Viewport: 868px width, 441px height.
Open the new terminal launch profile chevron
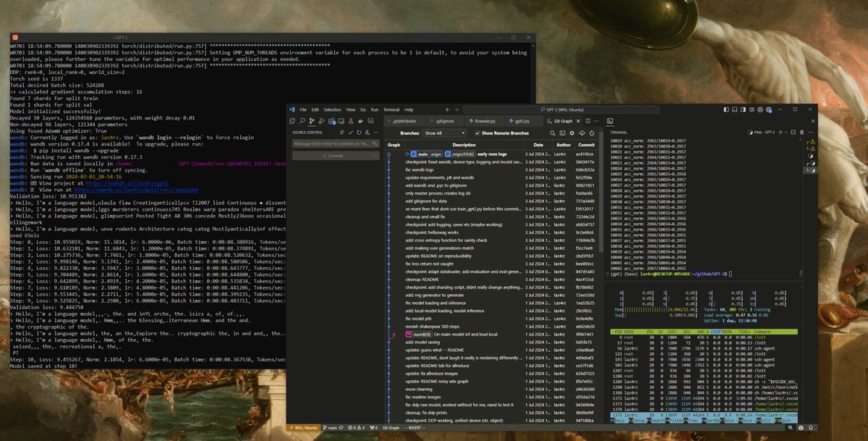coord(786,133)
